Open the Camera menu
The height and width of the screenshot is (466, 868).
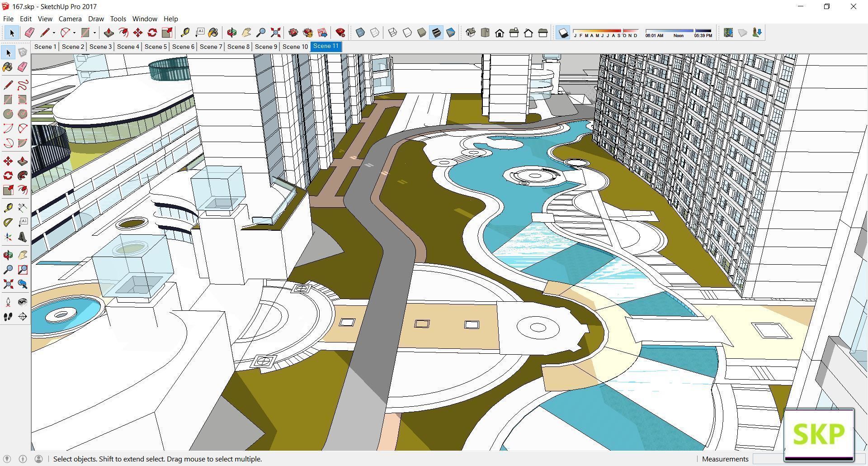(x=70, y=19)
